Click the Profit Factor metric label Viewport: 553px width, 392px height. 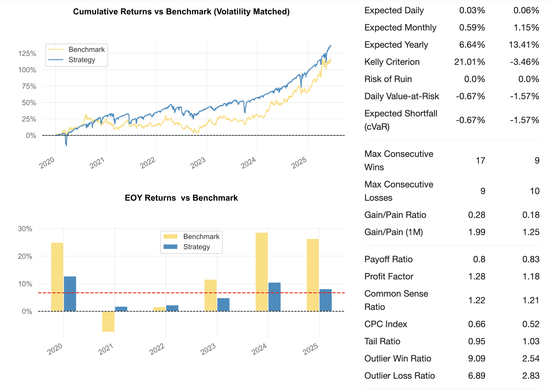tap(389, 276)
